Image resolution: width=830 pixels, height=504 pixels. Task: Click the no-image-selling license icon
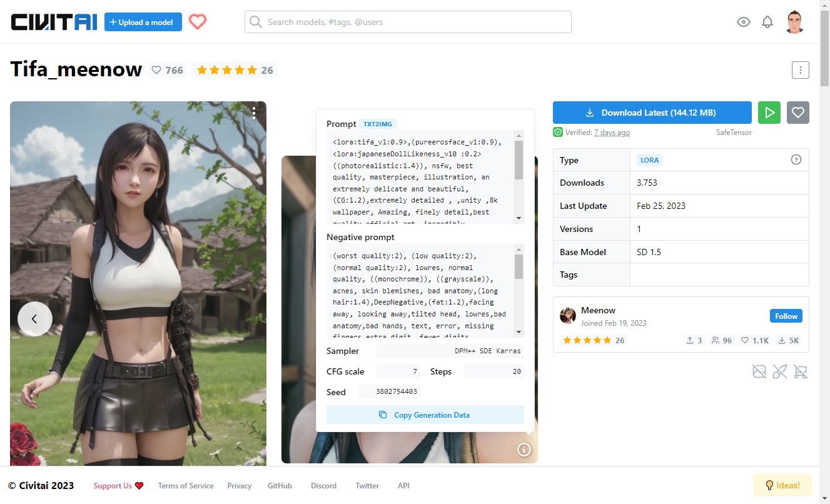click(759, 372)
